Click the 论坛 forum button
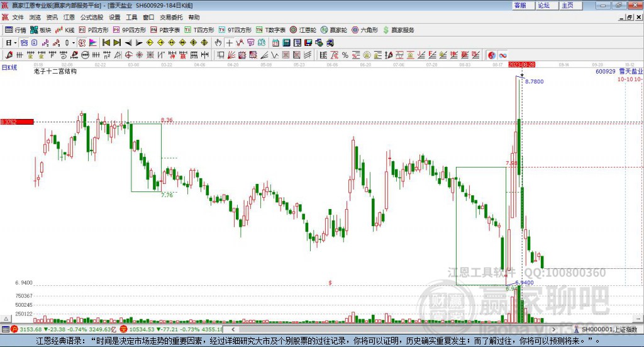644x347 pixels. (x=547, y=5)
